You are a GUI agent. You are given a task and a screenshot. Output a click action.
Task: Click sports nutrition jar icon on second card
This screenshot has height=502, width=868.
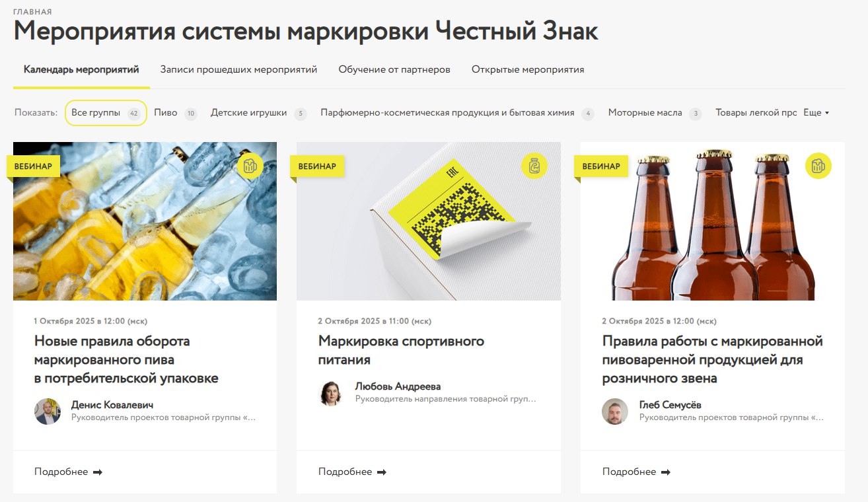534,166
